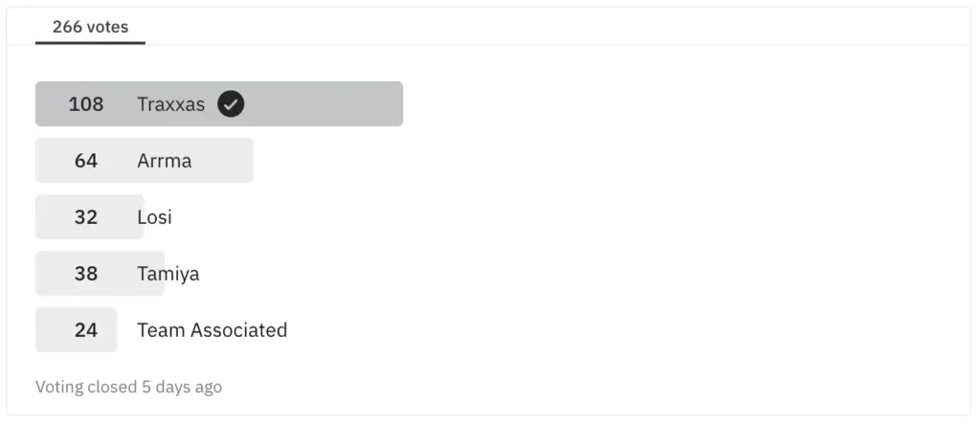
Task: Click the Tamiya label text
Action: [x=168, y=274]
